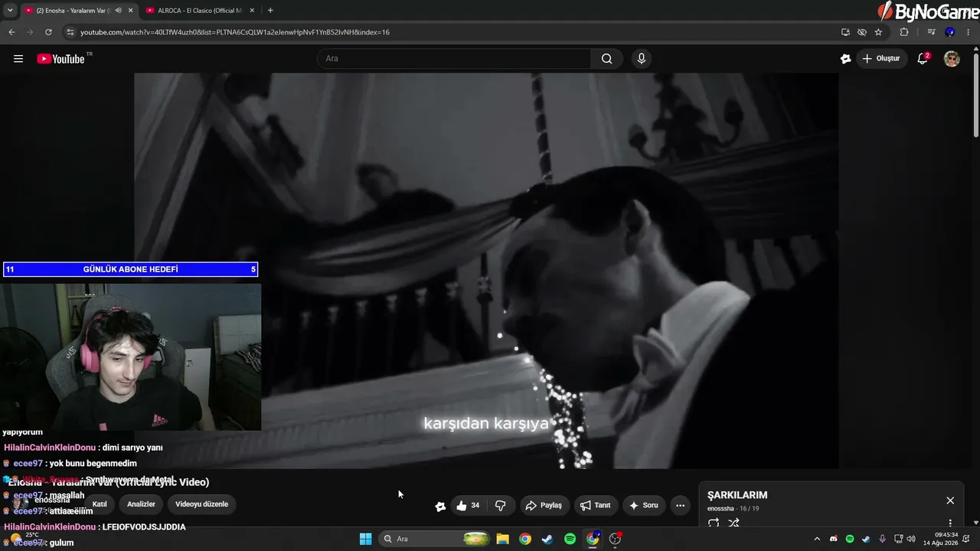
Task: Close the Enosha - Yaralarım Var tab
Action: click(x=130, y=11)
